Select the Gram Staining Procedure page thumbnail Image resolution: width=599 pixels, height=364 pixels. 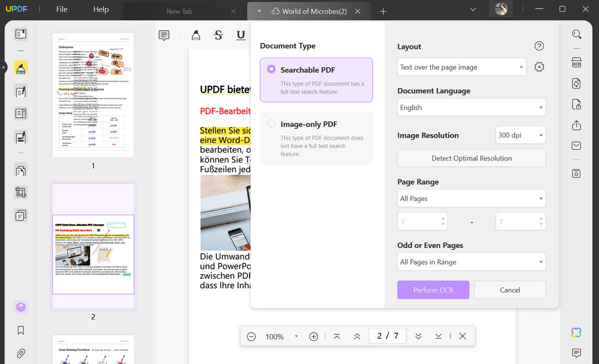click(x=93, y=349)
